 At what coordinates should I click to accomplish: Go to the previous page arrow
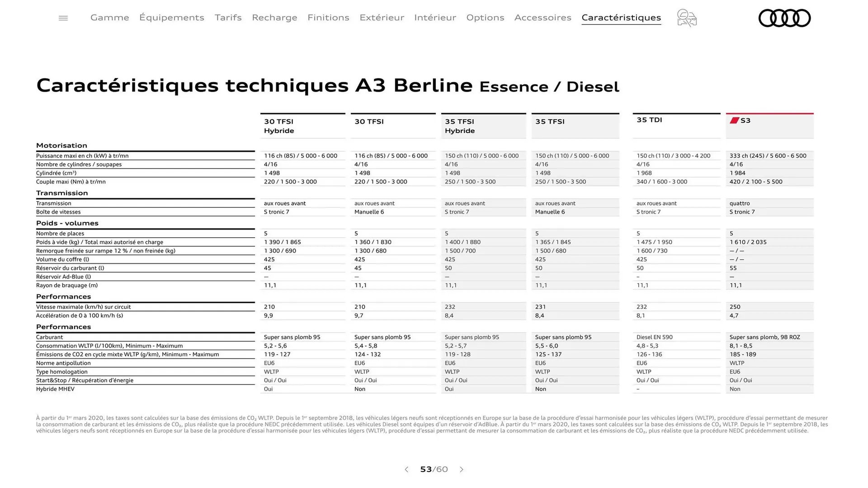coord(406,469)
